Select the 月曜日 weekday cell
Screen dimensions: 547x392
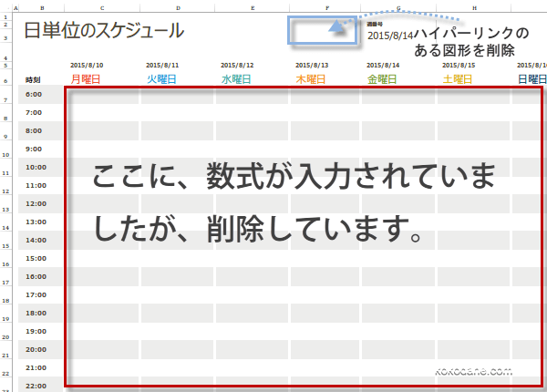(86, 79)
